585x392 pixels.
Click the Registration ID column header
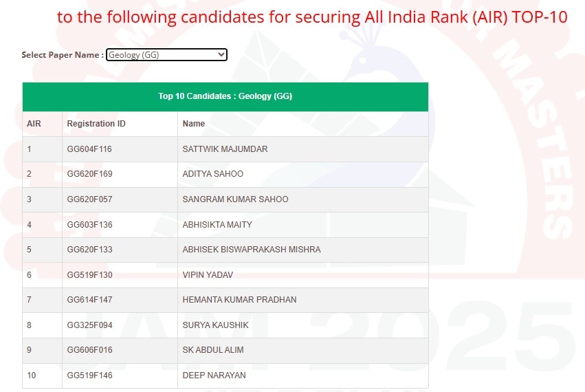coord(96,124)
